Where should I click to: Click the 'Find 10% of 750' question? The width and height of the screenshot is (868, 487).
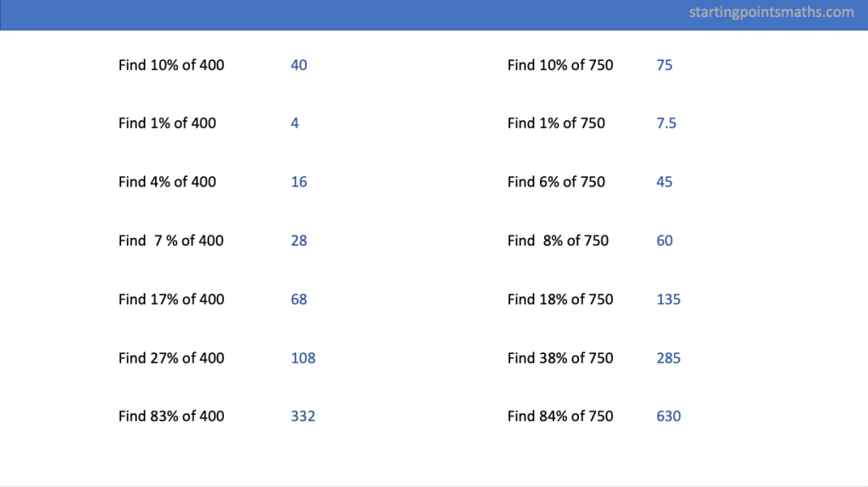click(x=560, y=65)
